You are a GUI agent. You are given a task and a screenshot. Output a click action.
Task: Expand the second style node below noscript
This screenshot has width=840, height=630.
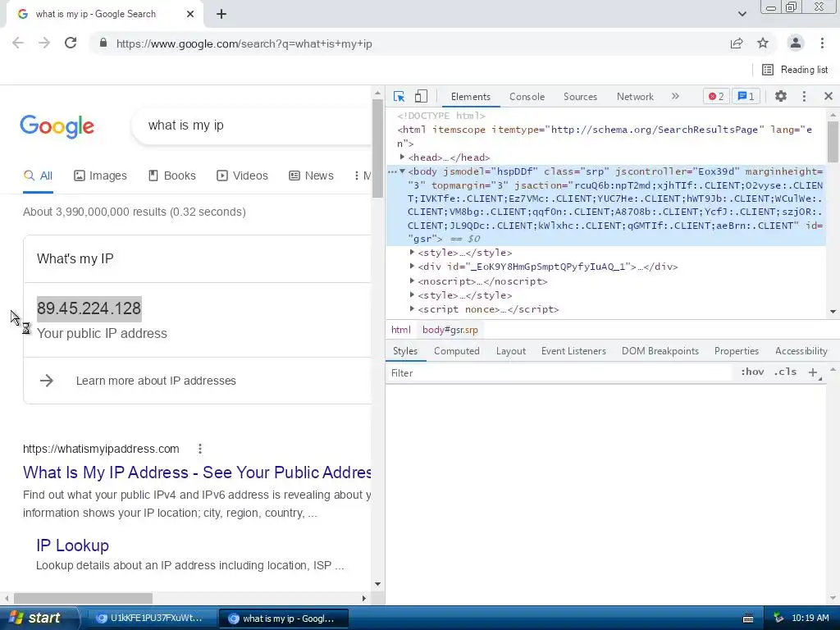pyautogui.click(x=412, y=294)
